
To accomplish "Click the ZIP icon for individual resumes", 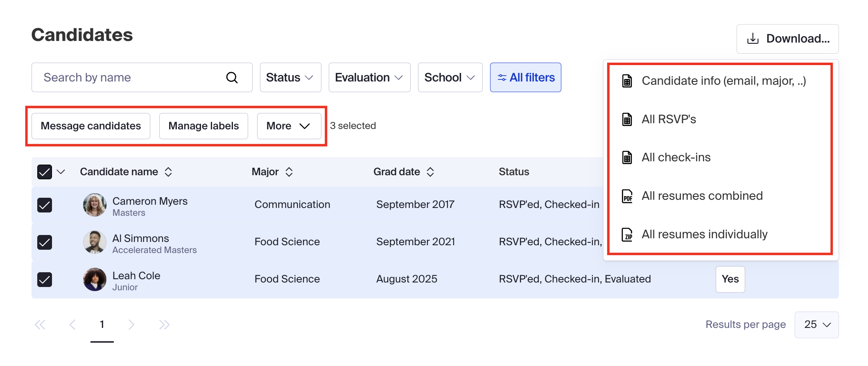I will (x=627, y=235).
